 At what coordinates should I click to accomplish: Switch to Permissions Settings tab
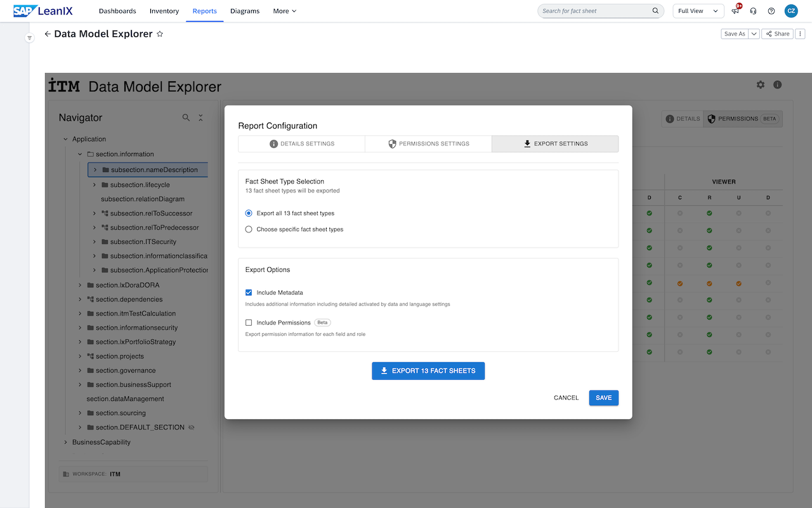pyautogui.click(x=428, y=144)
